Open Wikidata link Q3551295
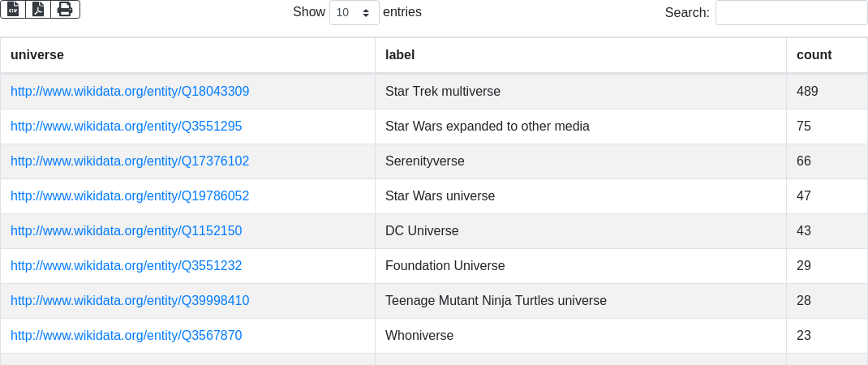Image resolution: width=868 pixels, height=365 pixels. 127,127
